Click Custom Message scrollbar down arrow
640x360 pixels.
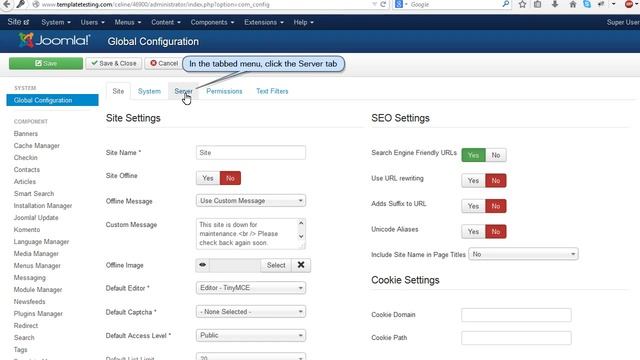301,236
